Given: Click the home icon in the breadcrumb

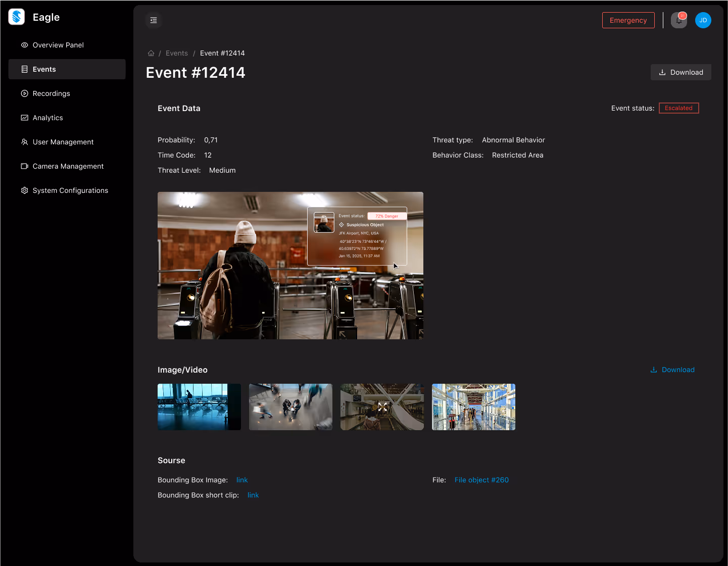Looking at the screenshot, I should [151, 53].
